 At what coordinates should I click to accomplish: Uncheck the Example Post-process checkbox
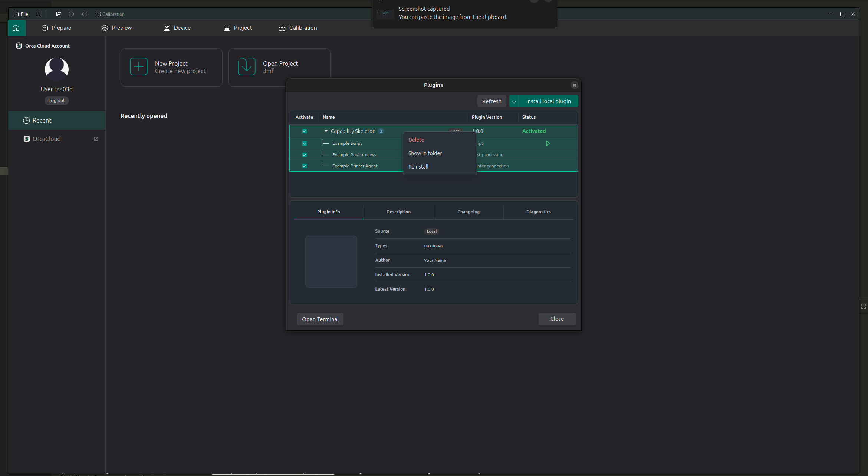pyautogui.click(x=305, y=155)
